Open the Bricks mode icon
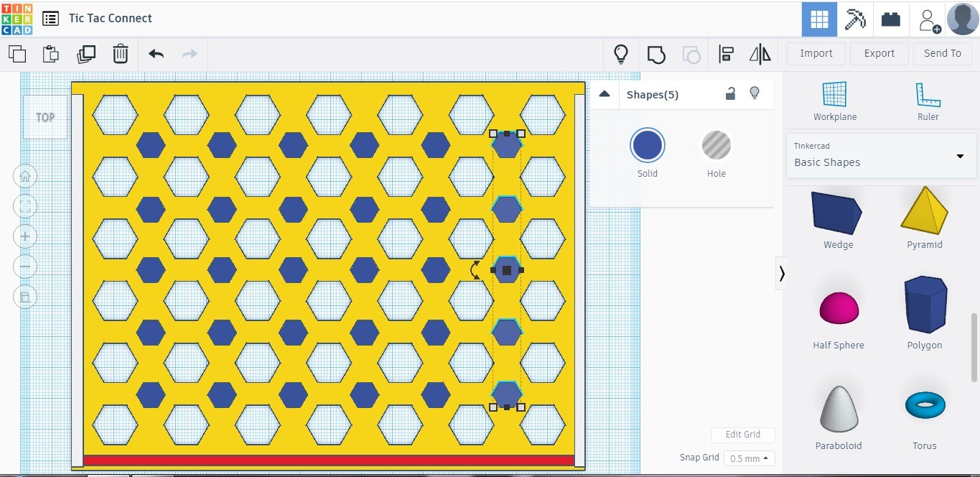The height and width of the screenshot is (477, 980). [x=891, y=19]
